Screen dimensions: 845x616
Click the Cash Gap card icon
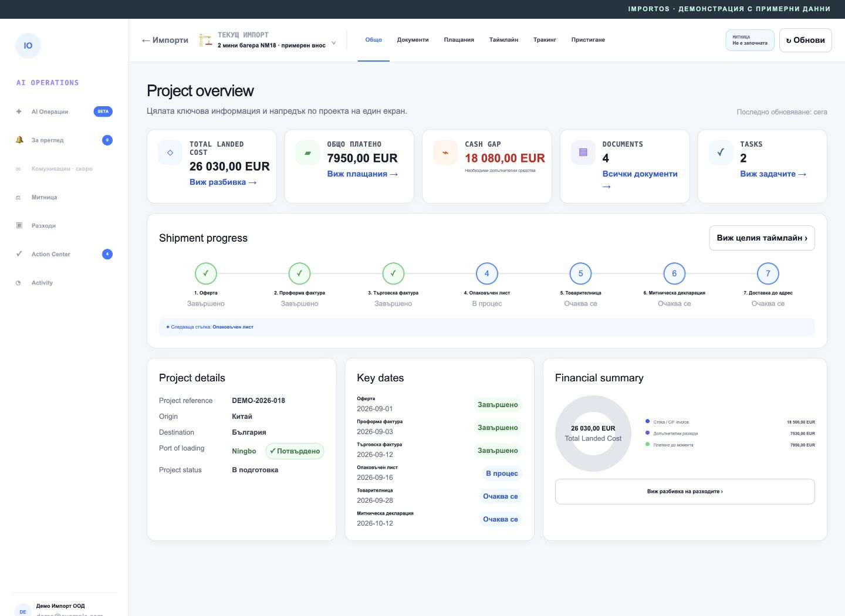(445, 153)
